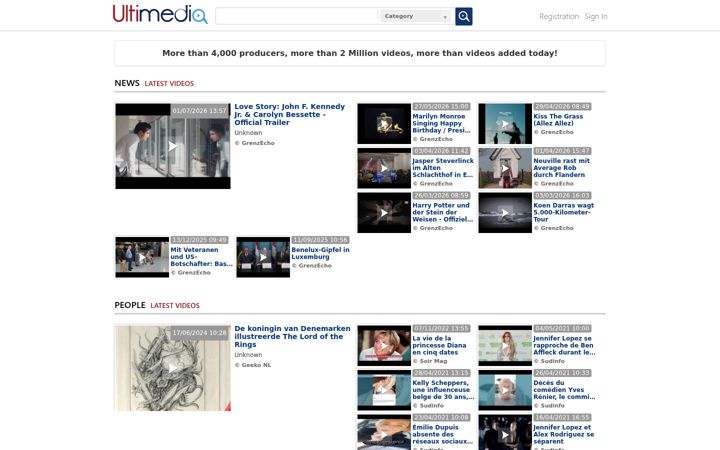Viewport: 720px width, 450px height.
Task: Focus the search text field
Action: (x=297, y=17)
